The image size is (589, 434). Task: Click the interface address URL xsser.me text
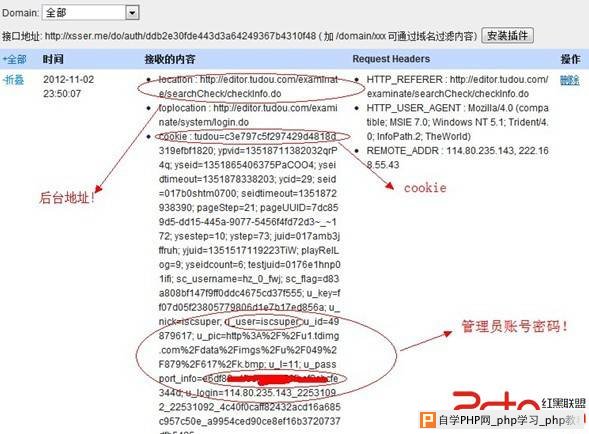point(180,36)
